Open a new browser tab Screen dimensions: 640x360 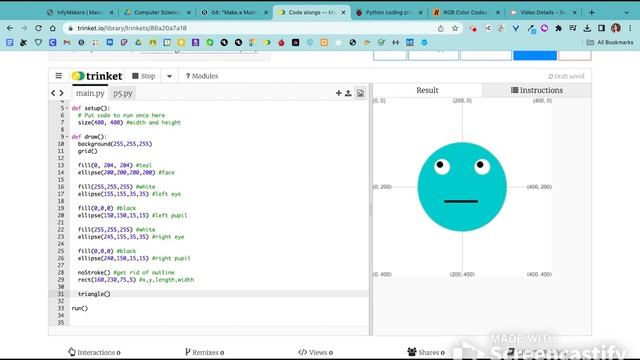tap(591, 13)
